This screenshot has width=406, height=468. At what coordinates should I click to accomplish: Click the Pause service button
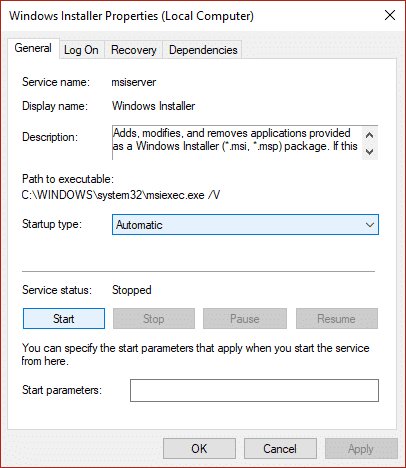tap(245, 319)
